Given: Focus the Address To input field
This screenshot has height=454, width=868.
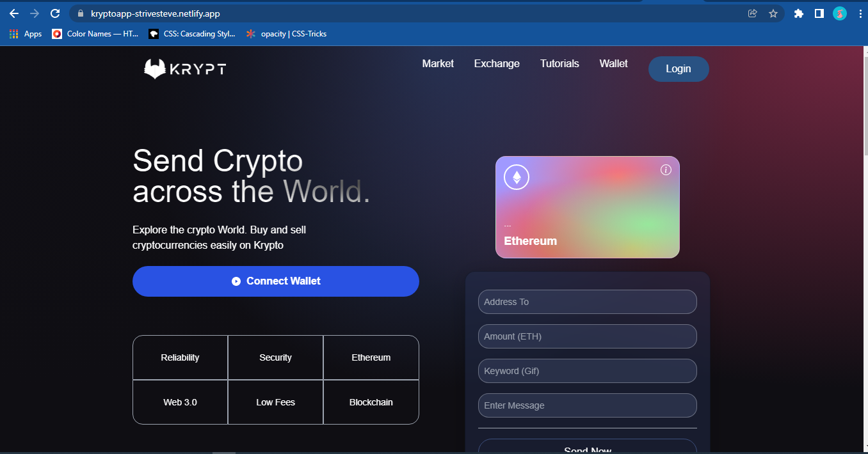Looking at the screenshot, I should tap(588, 302).
